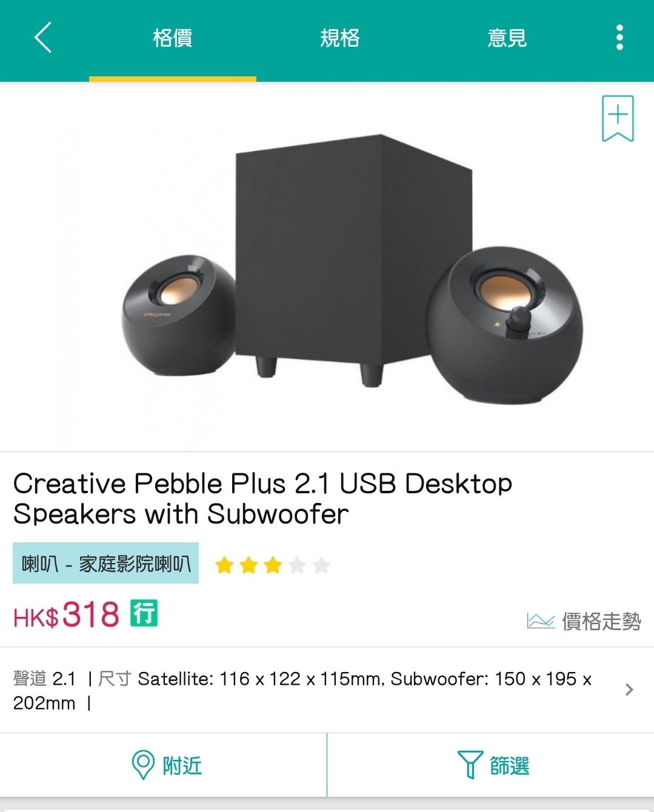Screen dimensions: 654x812
Task: Open the 價格走勢 price trend link
Action: 584,621
